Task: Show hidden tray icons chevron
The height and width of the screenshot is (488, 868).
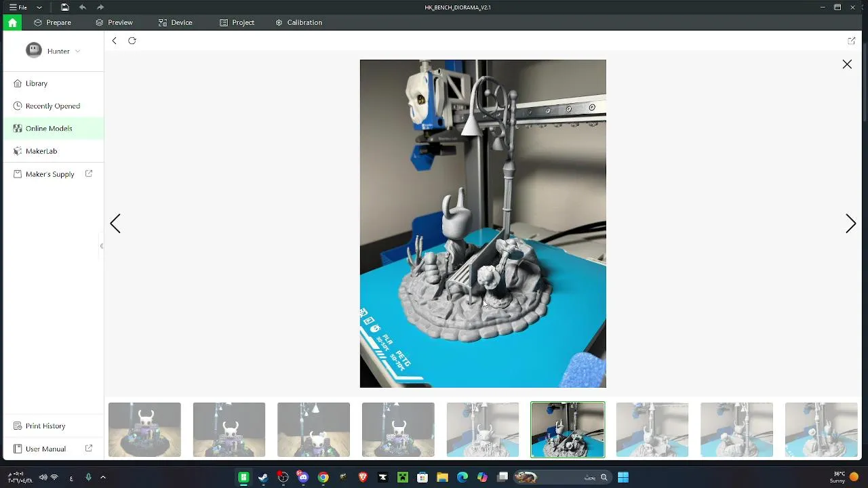Action: coord(103,477)
